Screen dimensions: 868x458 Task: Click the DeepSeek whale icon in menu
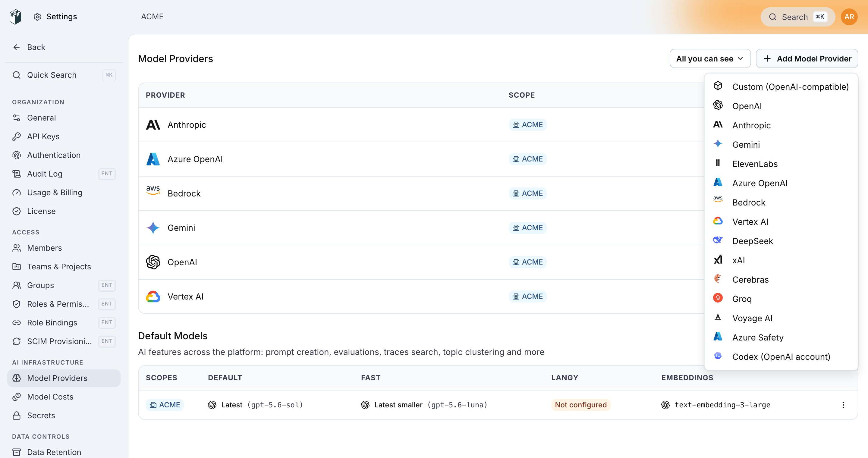coord(718,240)
